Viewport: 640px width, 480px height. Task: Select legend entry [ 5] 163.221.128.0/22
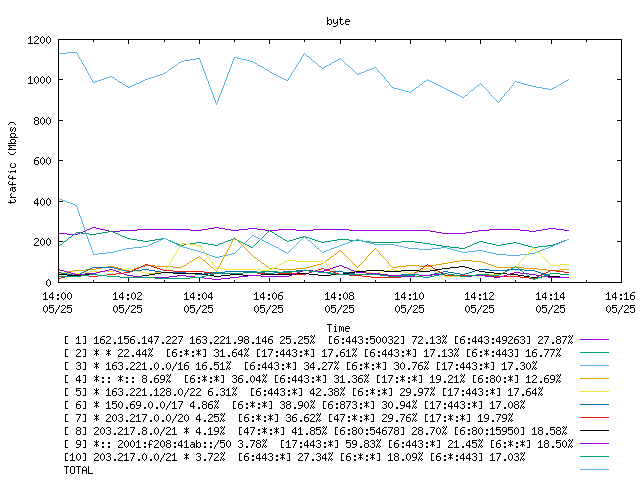point(303,392)
